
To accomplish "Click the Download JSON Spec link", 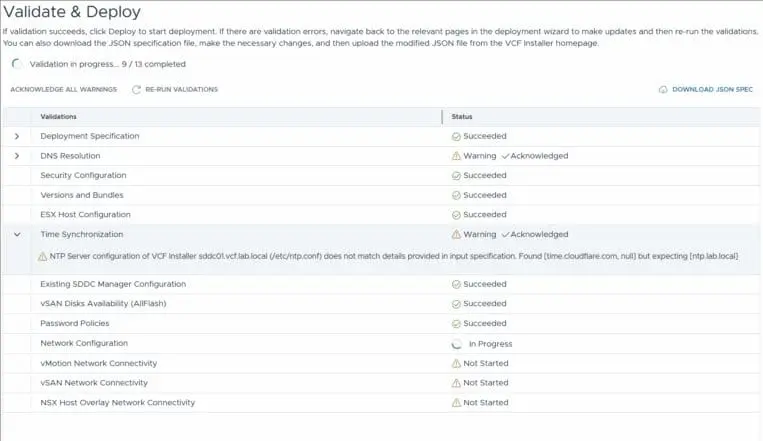I will tap(711, 90).
